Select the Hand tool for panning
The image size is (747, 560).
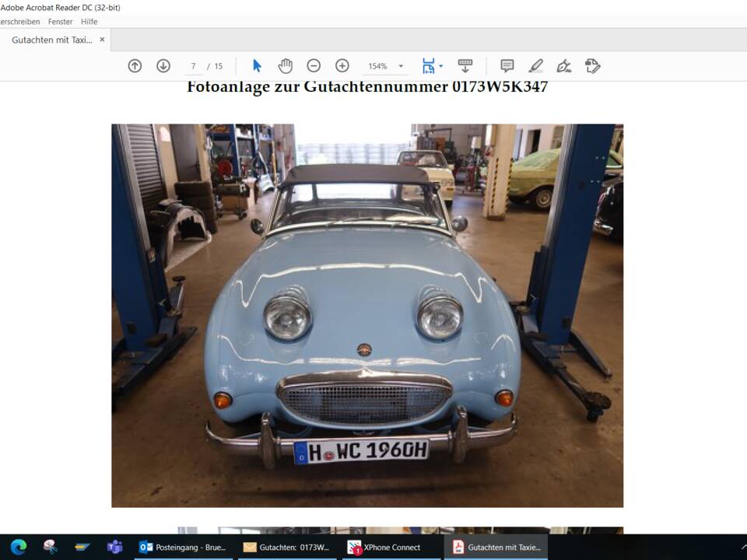pos(285,66)
